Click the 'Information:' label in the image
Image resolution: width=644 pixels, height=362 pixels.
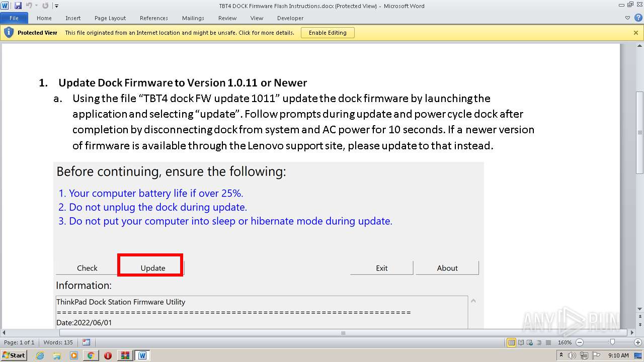84,286
